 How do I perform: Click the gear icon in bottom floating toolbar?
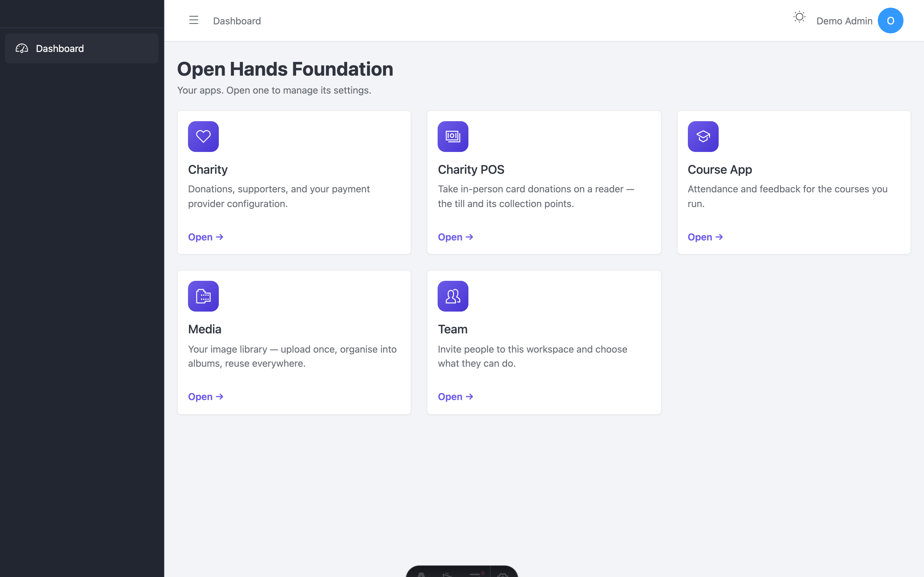pos(503,574)
